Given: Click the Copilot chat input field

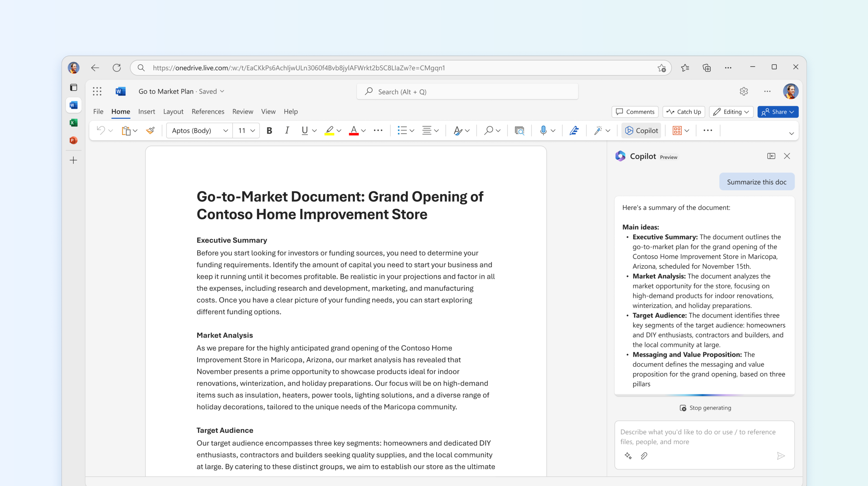Looking at the screenshot, I should pos(705,436).
